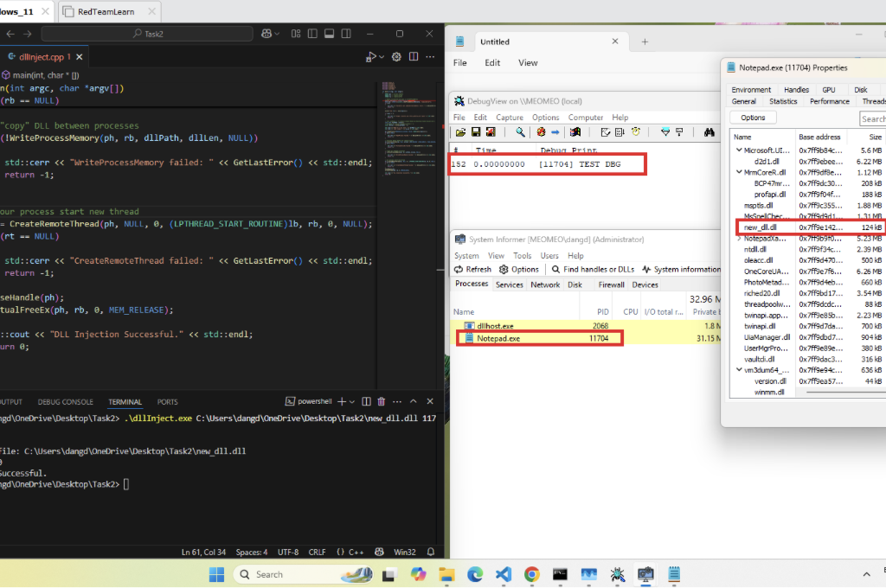Image resolution: width=886 pixels, height=588 pixels.
Task: Click the Task2 search box in VS Code
Action: [x=147, y=34]
